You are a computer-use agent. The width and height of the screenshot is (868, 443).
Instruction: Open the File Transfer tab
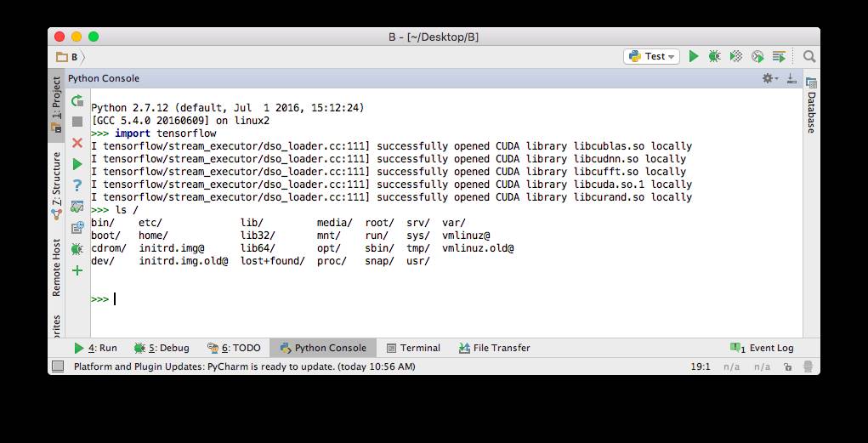coord(494,348)
